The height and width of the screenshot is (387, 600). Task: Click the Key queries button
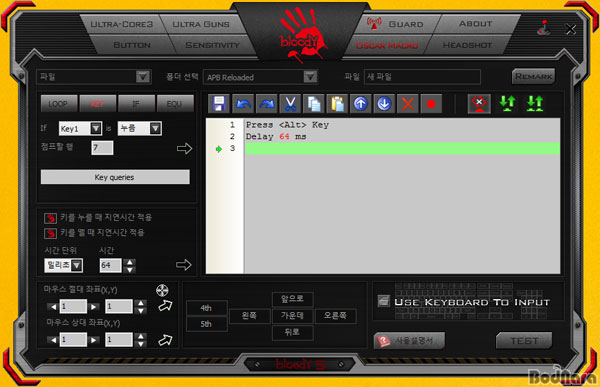pyautogui.click(x=115, y=177)
